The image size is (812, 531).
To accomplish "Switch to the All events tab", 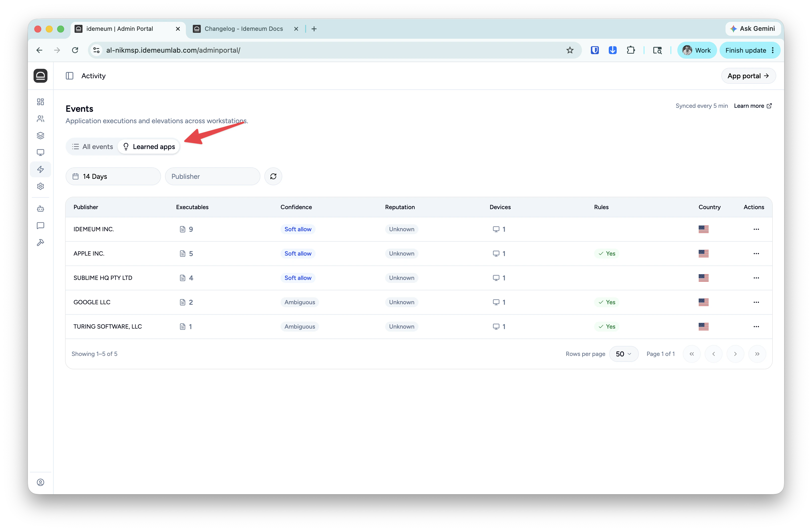I will 92,147.
